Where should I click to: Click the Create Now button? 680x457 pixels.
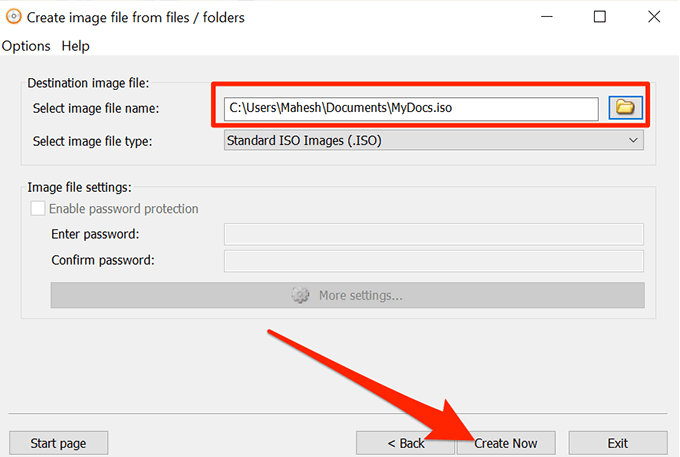506,443
